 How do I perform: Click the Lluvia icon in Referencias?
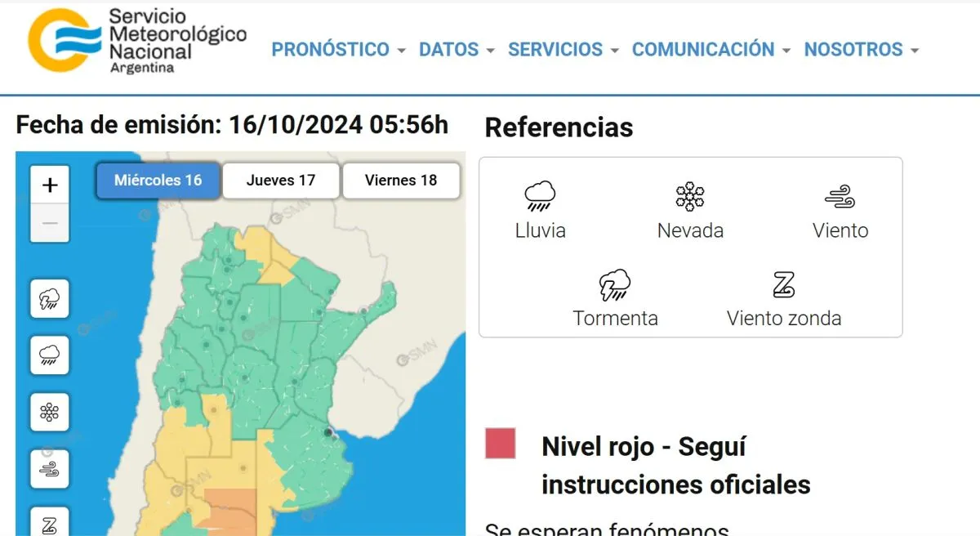(540, 197)
